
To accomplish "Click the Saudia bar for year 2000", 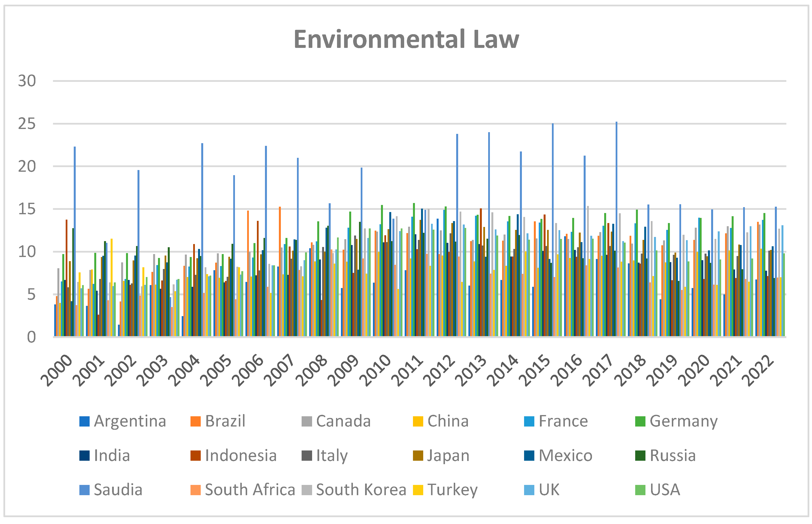I will coord(75,242).
